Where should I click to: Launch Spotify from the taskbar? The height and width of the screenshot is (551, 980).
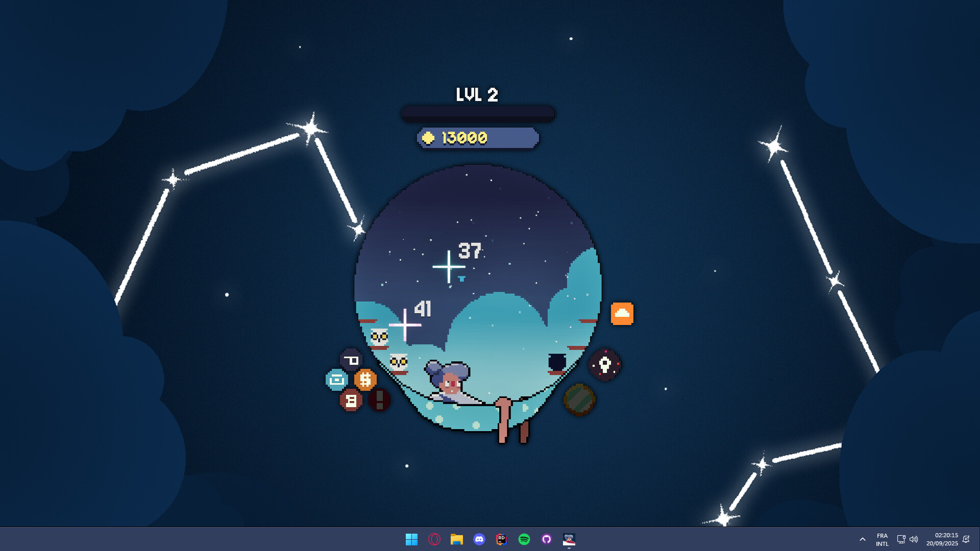(x=524, y=539)
